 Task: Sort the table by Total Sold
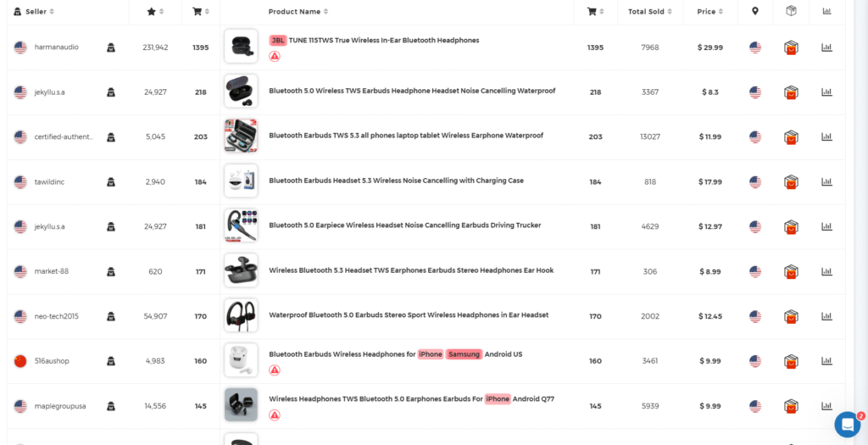click(x=650, y=12)
